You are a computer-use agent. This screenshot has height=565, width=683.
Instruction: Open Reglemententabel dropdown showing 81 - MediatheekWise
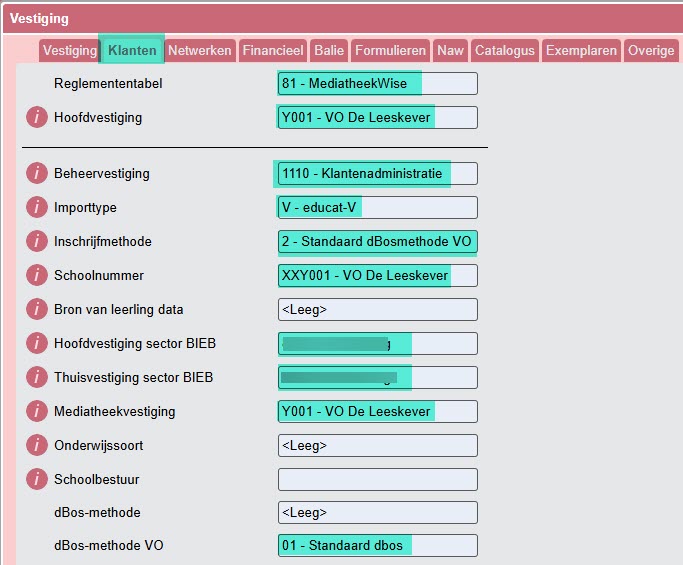378,84
